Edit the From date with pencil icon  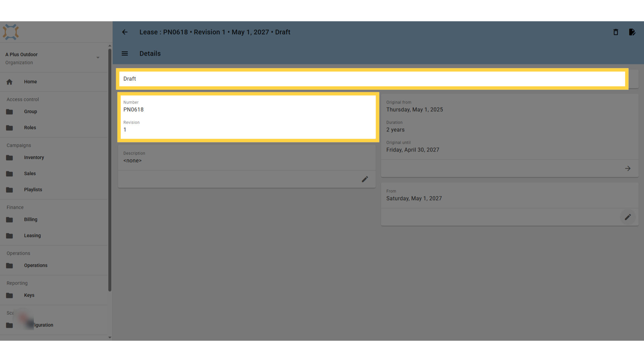pyautogui.click(x=628, y=217)
